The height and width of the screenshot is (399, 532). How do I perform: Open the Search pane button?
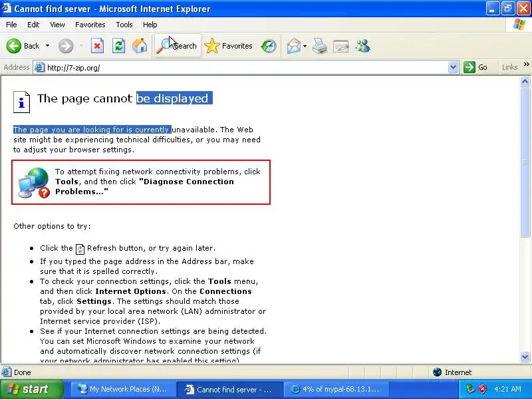coord(178,46)
